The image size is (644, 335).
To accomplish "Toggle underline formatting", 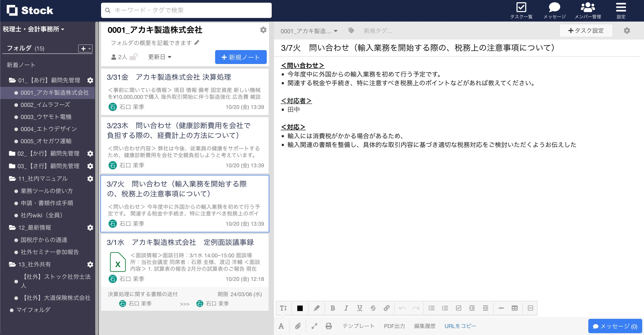I will (360, 308).
